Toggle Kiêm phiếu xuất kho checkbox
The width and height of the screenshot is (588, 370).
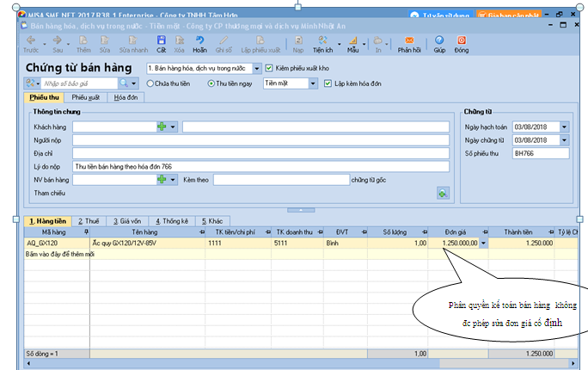point(269,68)
